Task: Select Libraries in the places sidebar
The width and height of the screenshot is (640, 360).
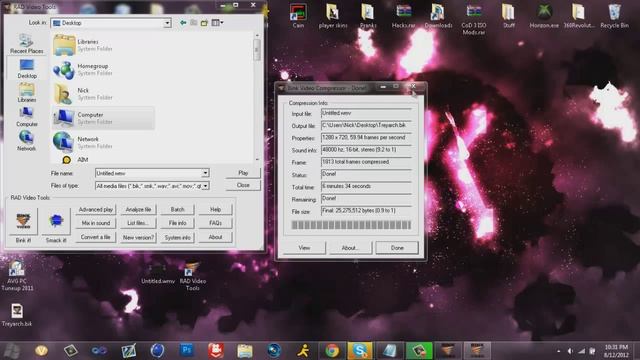Action: (x=27, y=93)
